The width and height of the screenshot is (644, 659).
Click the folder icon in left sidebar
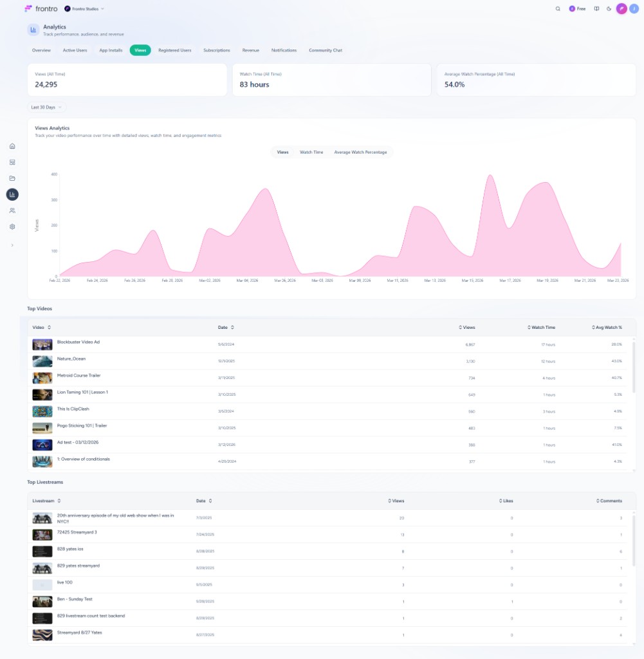(12, 178)
